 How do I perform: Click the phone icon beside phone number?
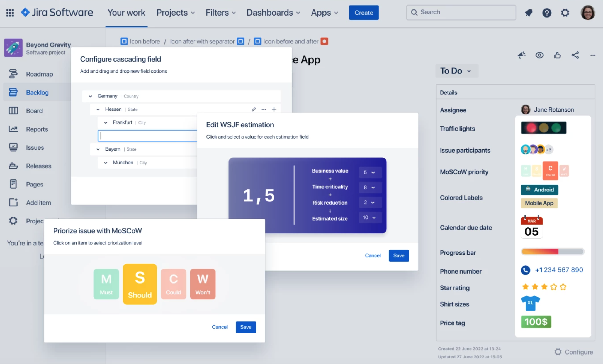click(x=526, y=270)
